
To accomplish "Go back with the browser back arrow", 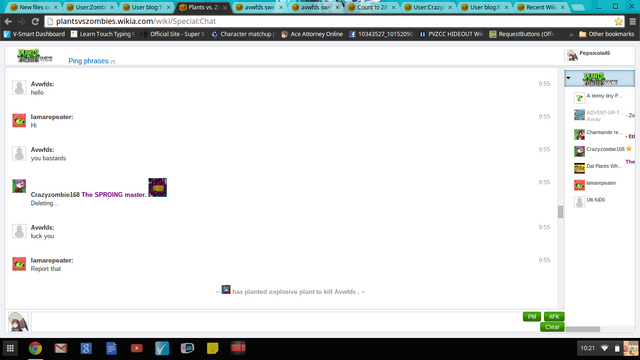I will pyautogui.click(x=8, y=21).
